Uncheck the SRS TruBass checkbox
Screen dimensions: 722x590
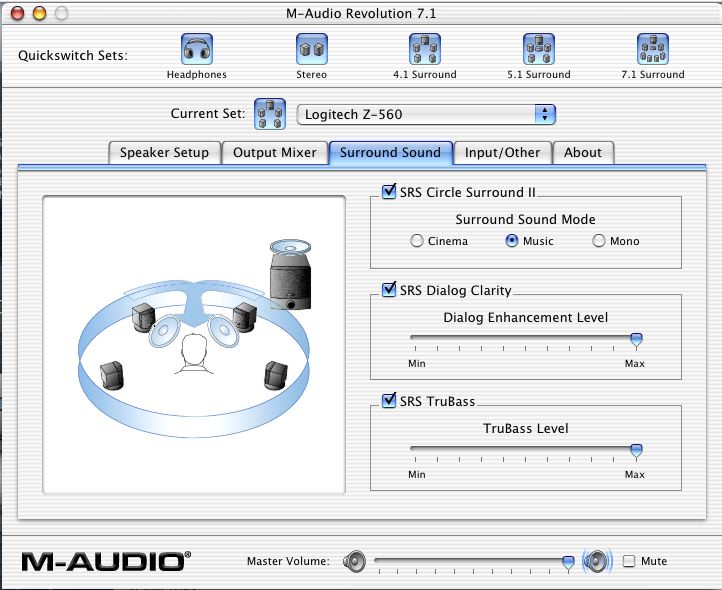coord(389,401)
